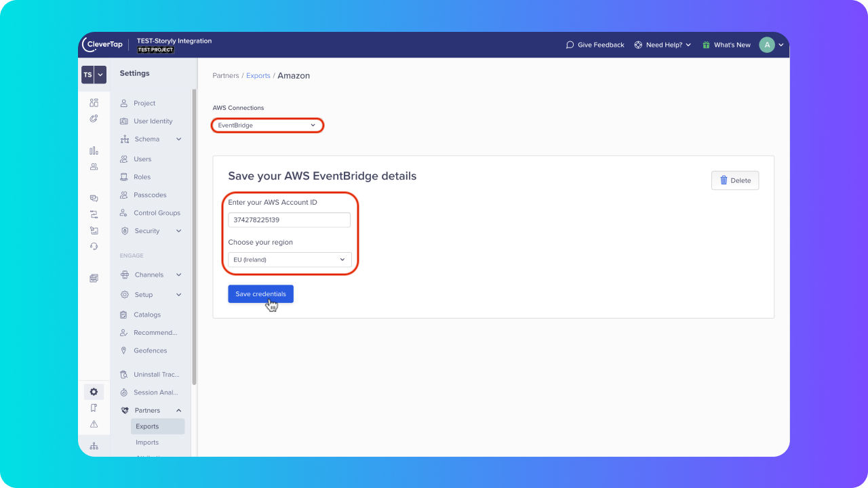Screen dimensions: 868x488
Task: Open User Identity settings
Action: point(153,121)
